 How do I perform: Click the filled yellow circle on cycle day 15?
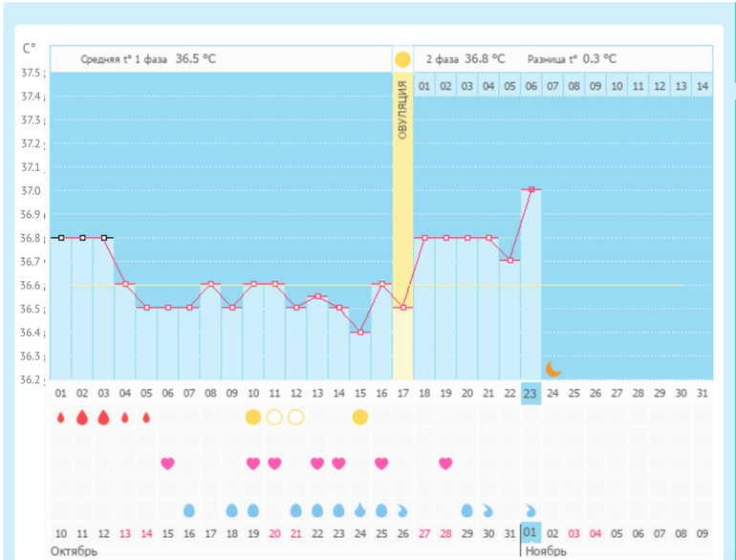point(359,417)
